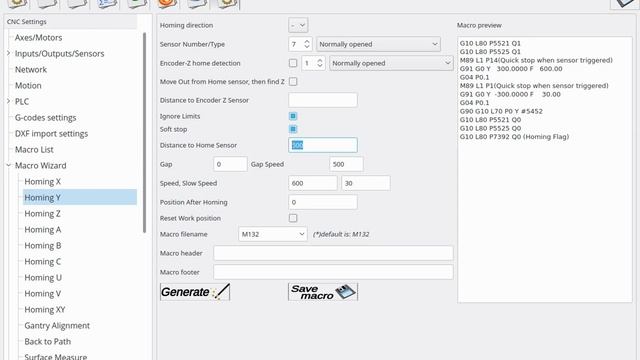Decrease the Sensor Number value
This screenshot has height=360, width=640.
point(307,47)
